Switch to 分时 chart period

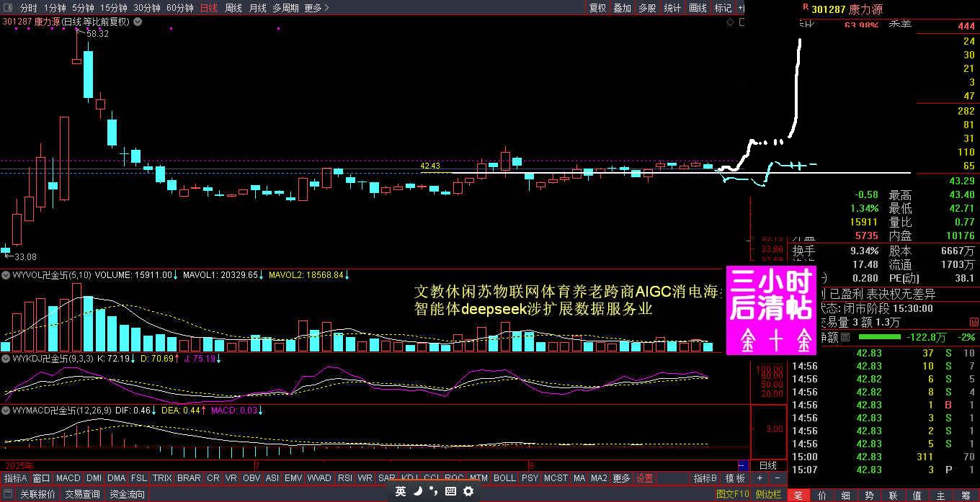(x=28, y=8)
